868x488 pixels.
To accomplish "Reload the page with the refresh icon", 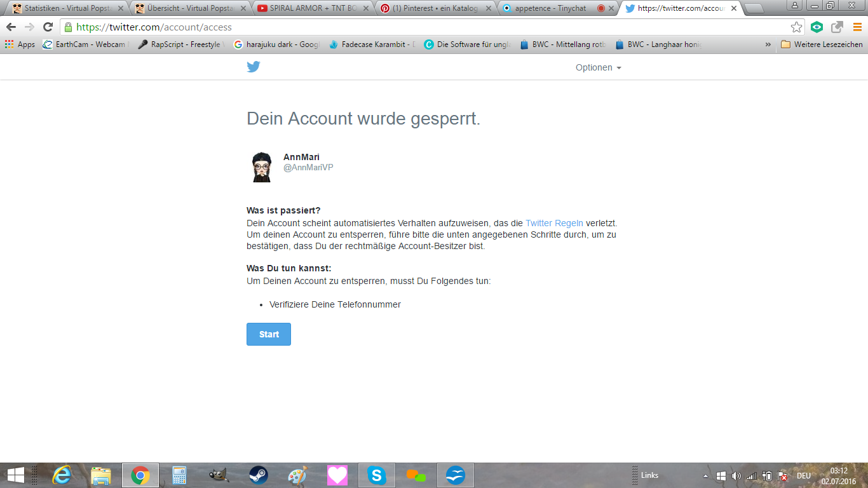I will tap(48, 27).
